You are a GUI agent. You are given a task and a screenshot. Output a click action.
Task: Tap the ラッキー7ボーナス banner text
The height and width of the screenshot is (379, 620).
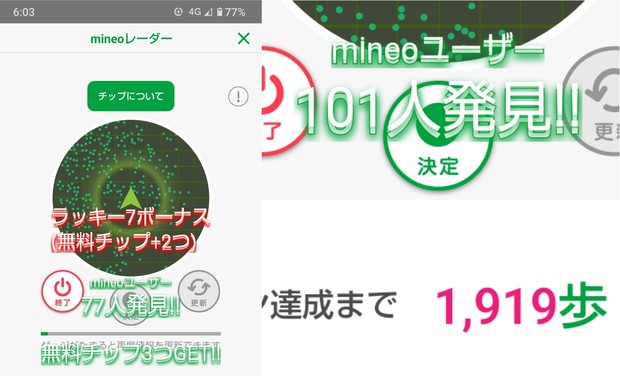130,217
